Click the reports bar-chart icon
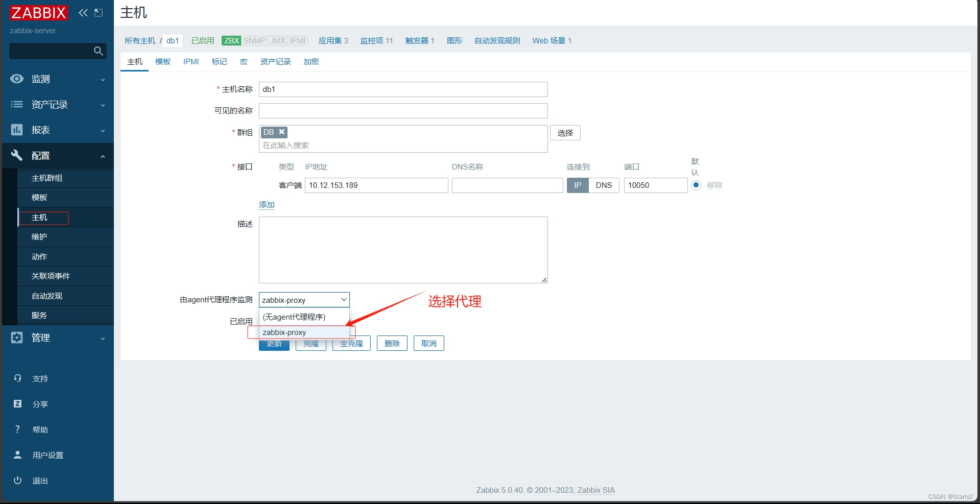 (17, 130)
